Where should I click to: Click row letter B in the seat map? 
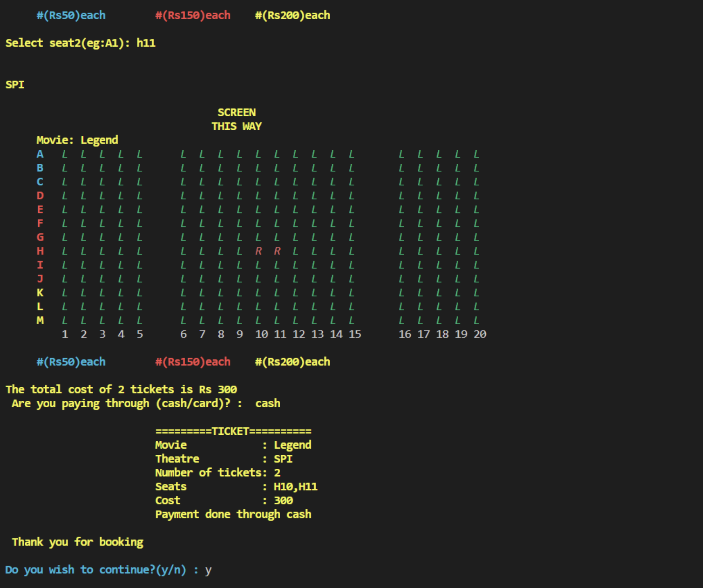tap(40, 168)
